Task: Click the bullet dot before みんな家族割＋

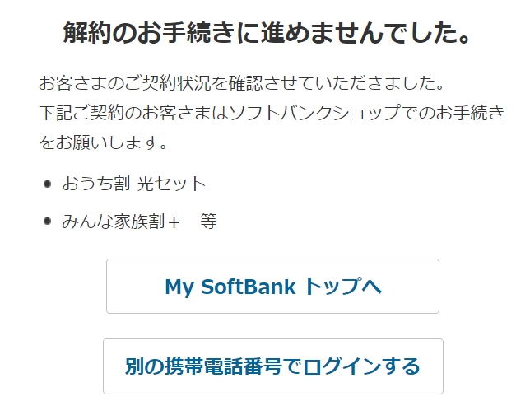Action: 47,221
